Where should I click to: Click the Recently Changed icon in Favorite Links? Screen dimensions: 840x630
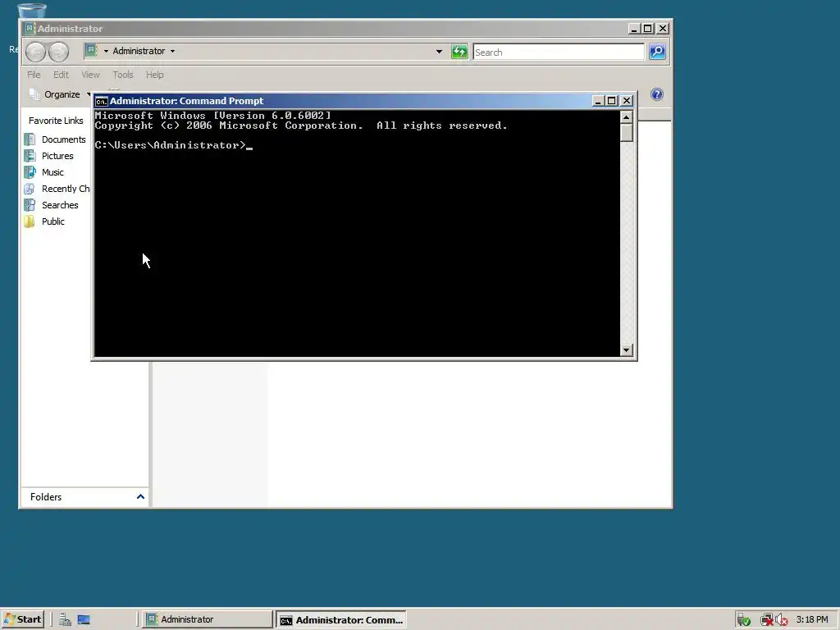30,189
